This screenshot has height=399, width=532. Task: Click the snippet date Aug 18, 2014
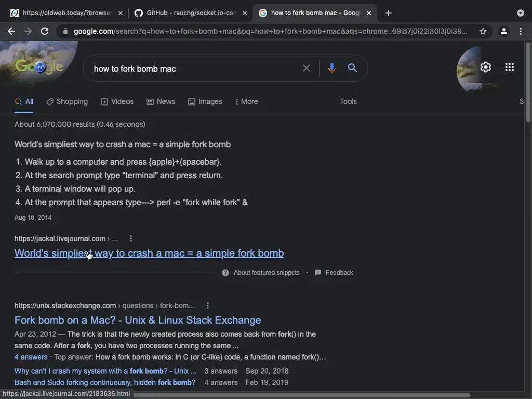(33, 218)
